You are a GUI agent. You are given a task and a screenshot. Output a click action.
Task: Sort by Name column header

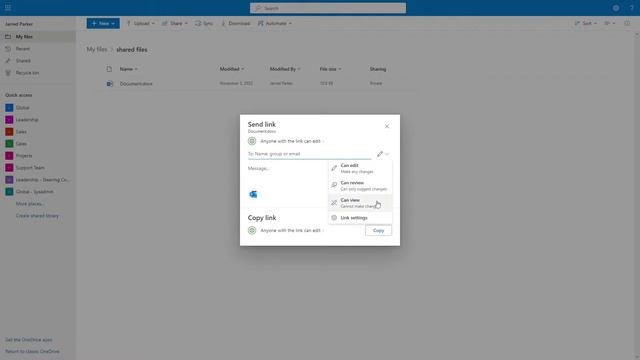pos(129,69)
